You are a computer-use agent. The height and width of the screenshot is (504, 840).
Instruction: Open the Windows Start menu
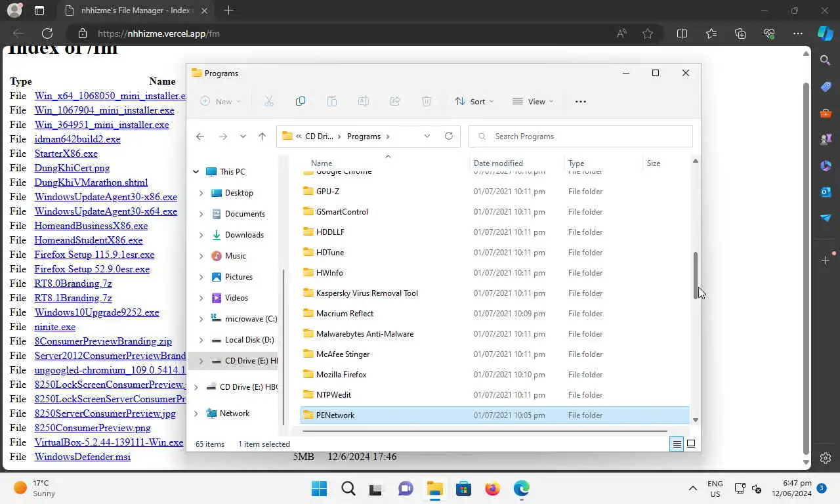[319, 489]
